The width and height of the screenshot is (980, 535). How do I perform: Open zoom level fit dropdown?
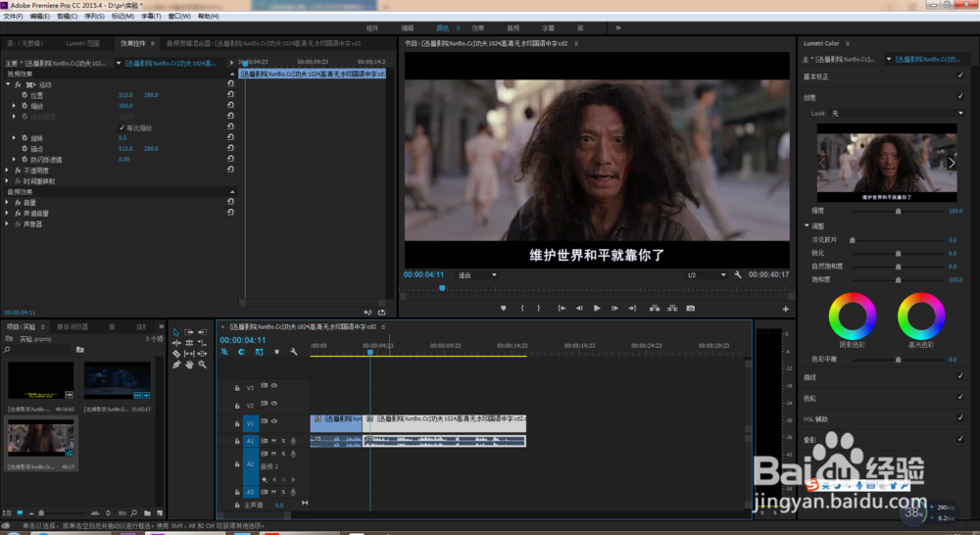coord(477,275)
